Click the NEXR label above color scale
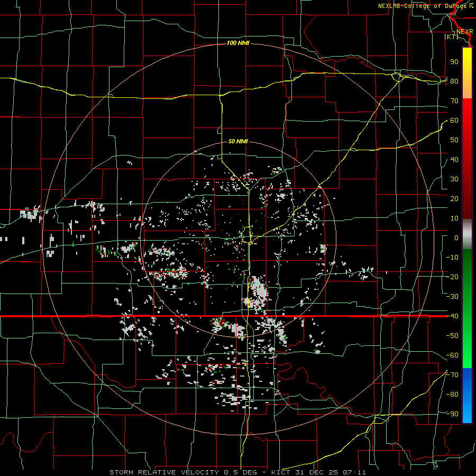 coord(464,32)
